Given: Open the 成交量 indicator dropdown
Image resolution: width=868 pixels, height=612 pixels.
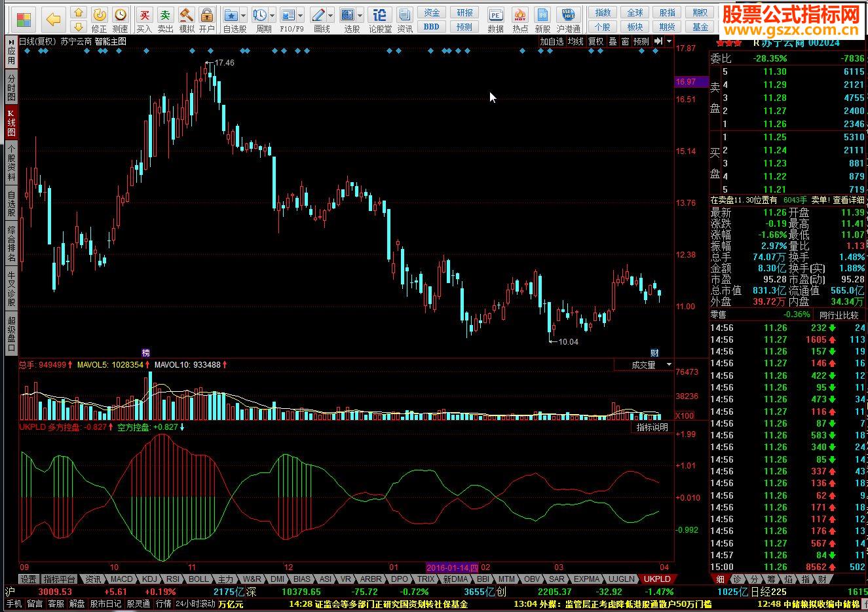Looking at the screenshot, I should 669,365.
